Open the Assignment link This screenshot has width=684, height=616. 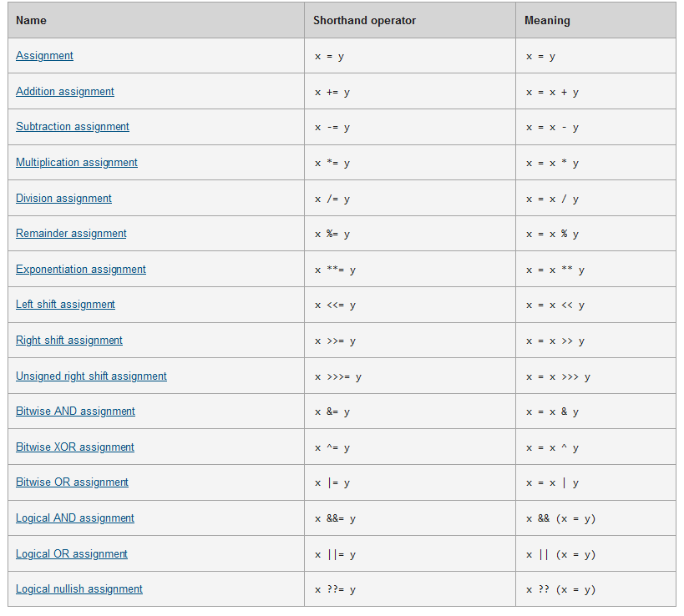[44, 56]
